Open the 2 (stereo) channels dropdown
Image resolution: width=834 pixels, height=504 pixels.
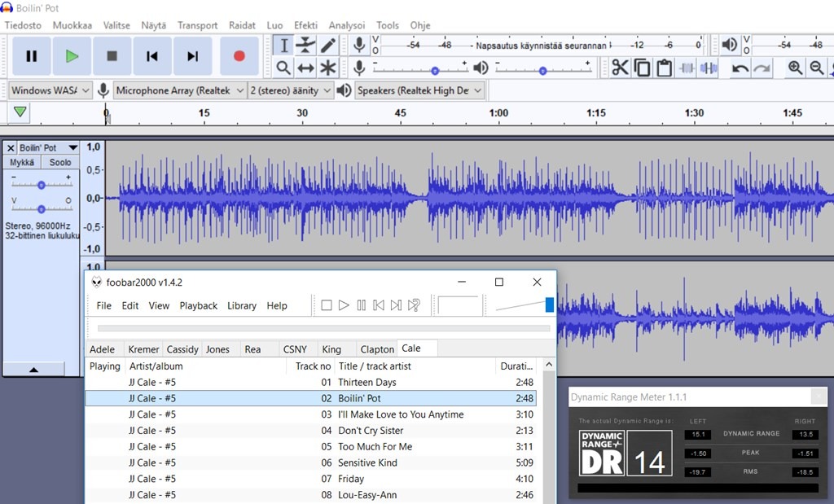coord(291,90)
